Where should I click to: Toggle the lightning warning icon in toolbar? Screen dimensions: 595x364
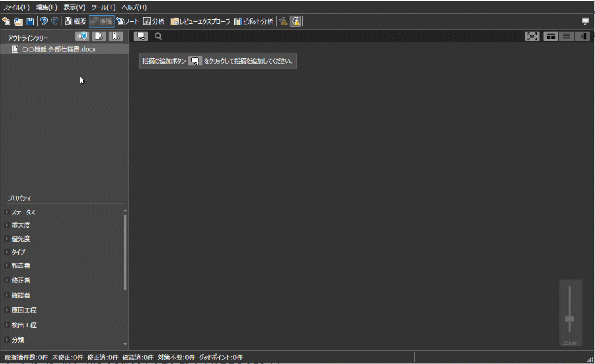(x=295, y=22)
